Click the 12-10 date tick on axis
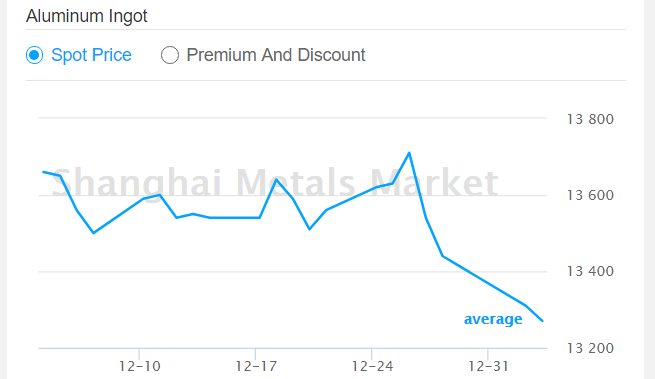The width and height of the screenshot is (655, 379). pyautogui.click(x=140, y=366)
